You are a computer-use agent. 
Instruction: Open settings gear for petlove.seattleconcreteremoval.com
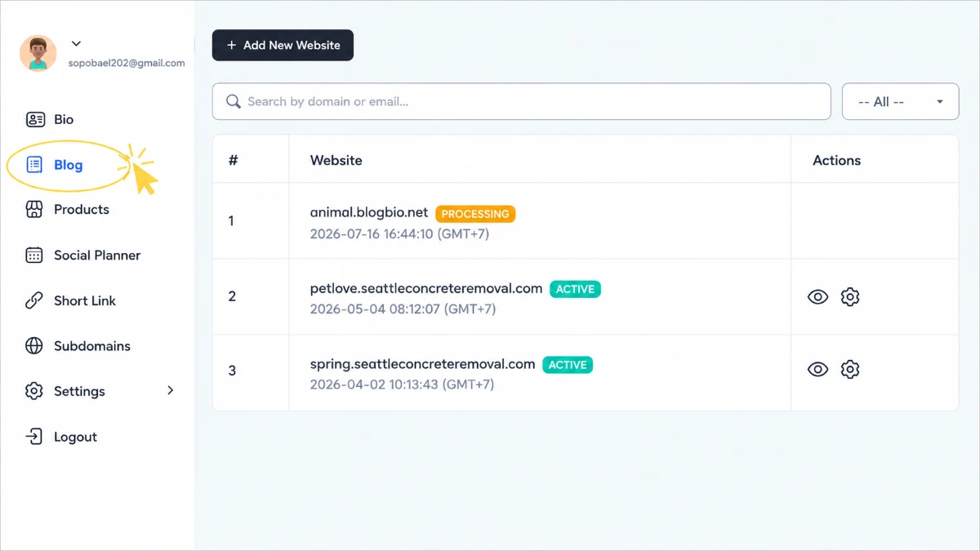(x=850, y=297)
